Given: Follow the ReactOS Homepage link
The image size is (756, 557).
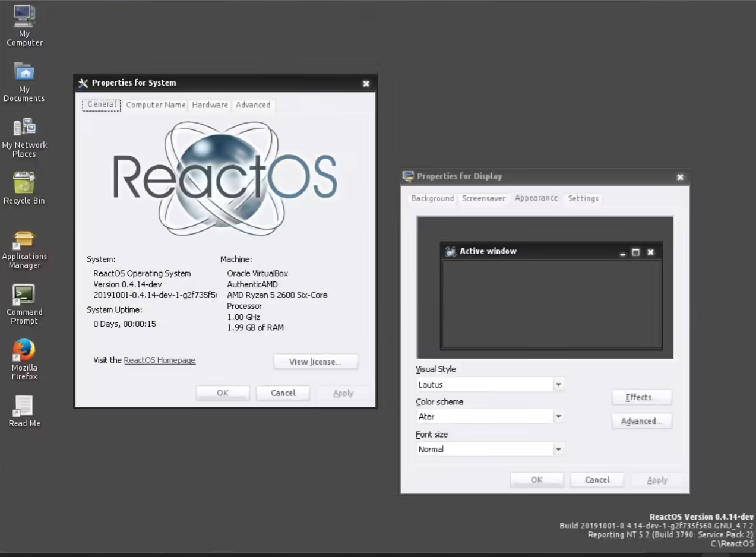Looking at the screenshot, I should tap(159, 360).
